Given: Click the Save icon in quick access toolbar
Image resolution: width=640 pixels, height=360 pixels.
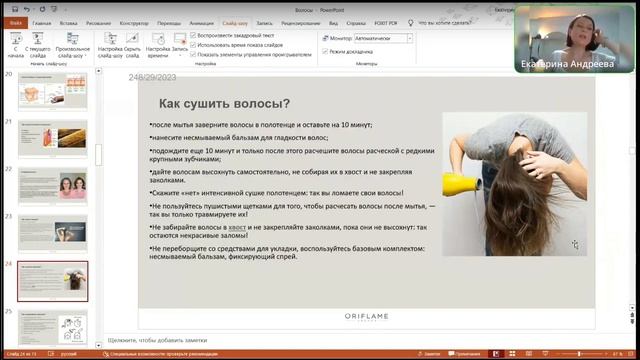Looking at the screenshot, I should (15, 9).
